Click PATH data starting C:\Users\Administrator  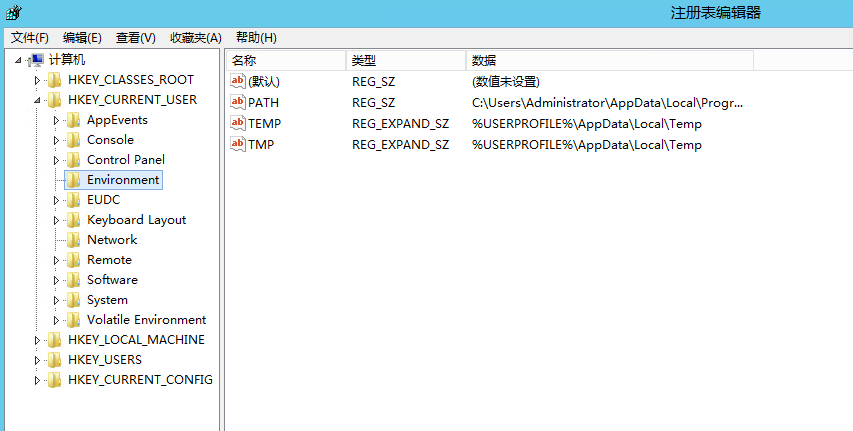click(x=607, y=102)
